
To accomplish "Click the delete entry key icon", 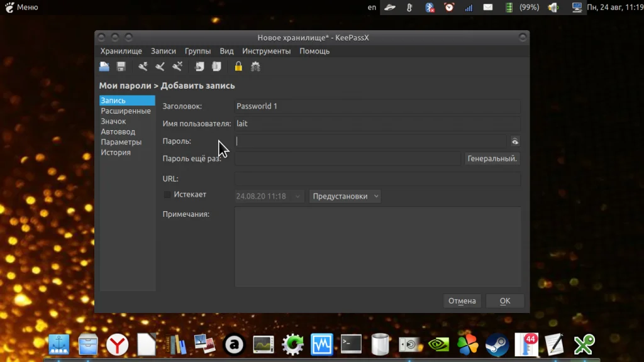I will tap(177, 67).
